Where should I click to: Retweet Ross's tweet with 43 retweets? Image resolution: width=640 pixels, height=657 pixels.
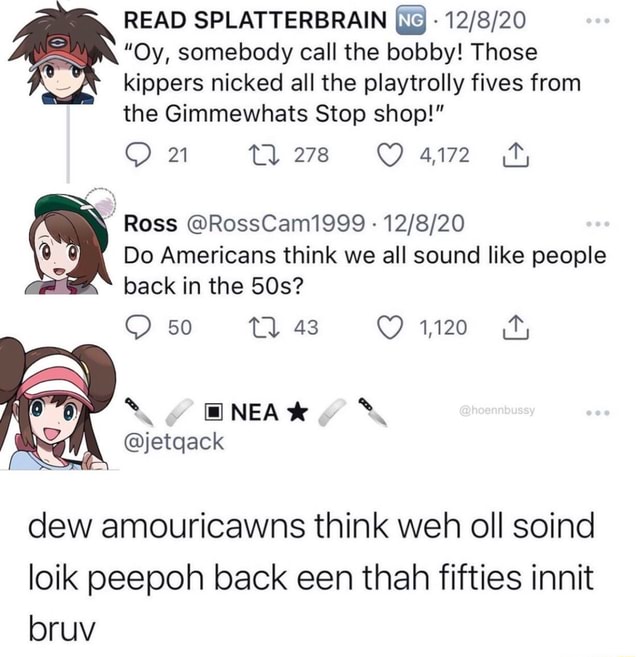click(x=263, y=327)
